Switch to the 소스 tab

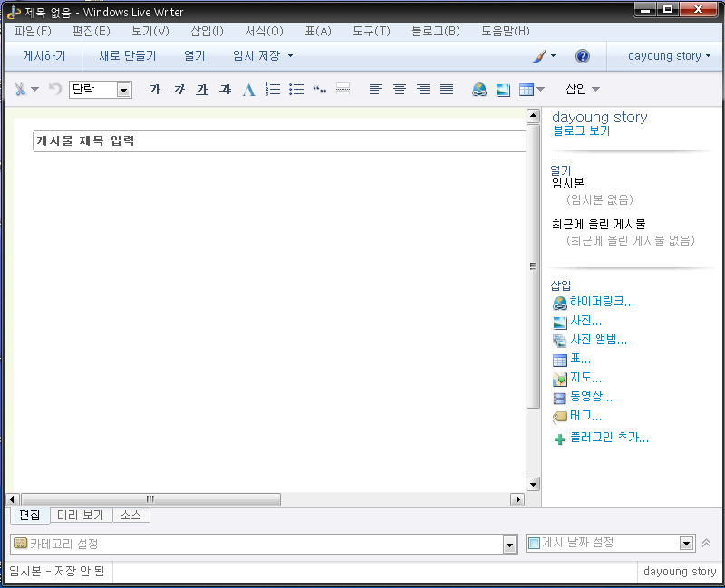click(x=130, y=515)
